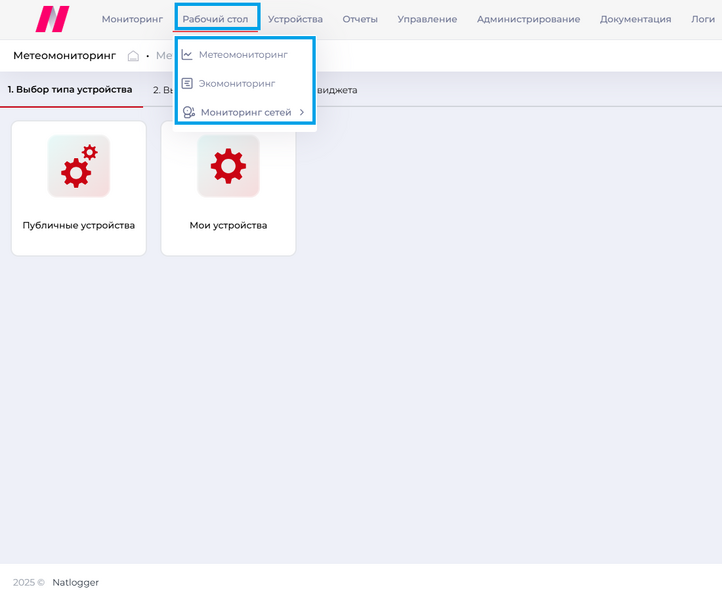Open the Рабочий стол menu
722x600 pixels.
215,19
